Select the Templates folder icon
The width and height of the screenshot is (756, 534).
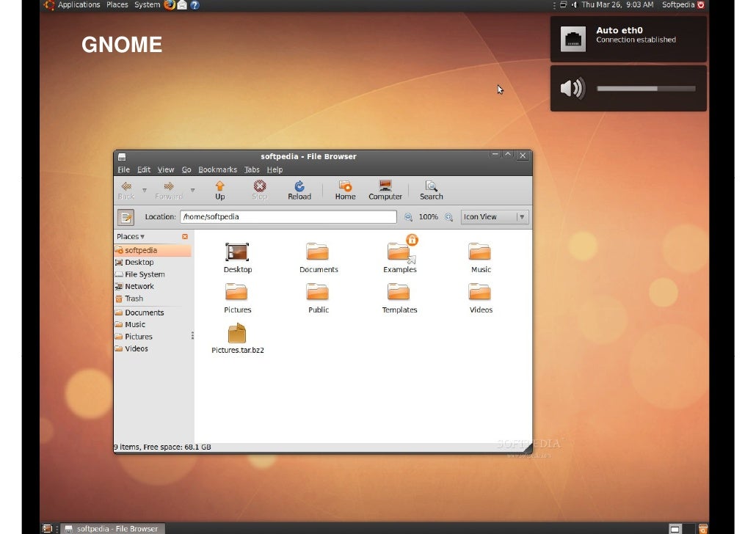399,292
